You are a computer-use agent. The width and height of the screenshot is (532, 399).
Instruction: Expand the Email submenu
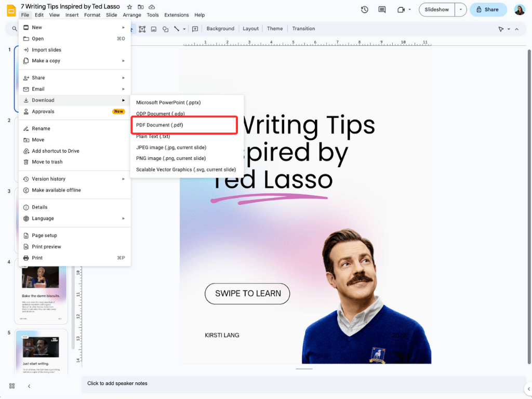point(75,89)
